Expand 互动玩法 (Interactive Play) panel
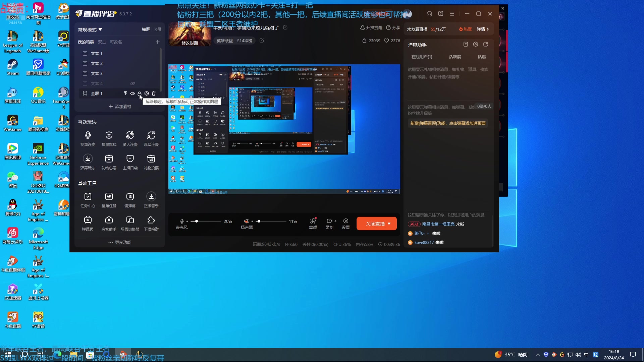644x362 pixels. (x=87, y=122)
